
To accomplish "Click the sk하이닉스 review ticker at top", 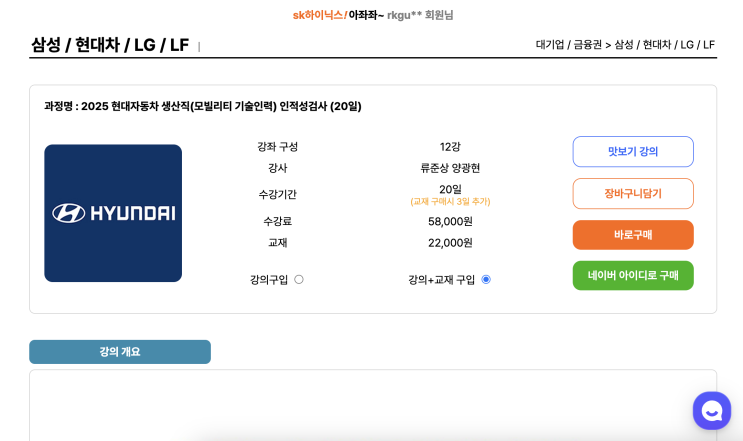I will point(372,15).
